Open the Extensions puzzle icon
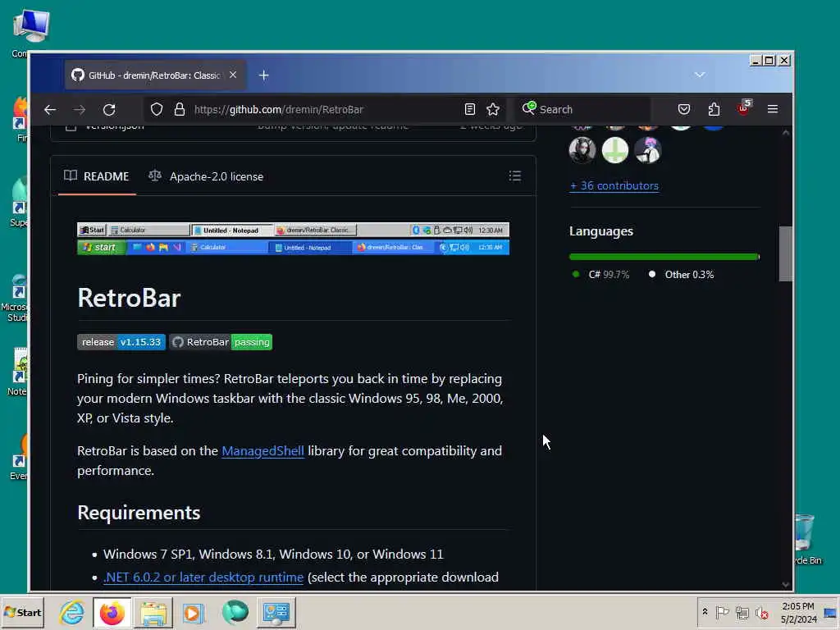 [714, 109]
